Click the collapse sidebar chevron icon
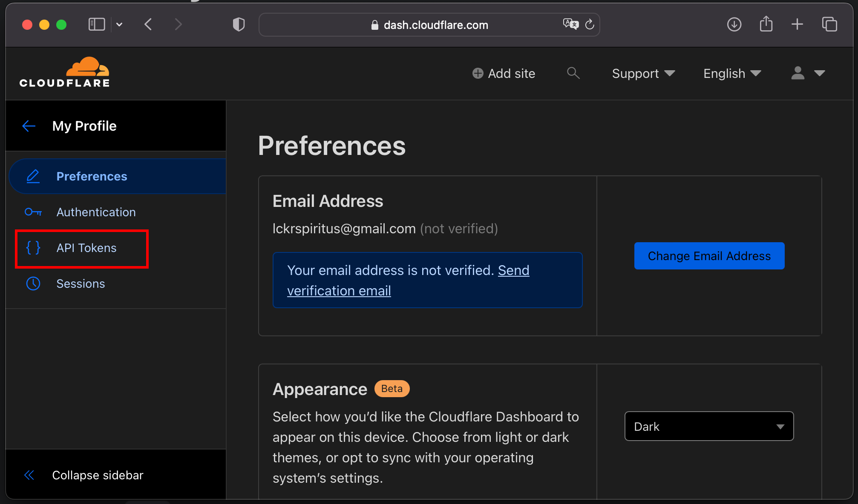The image size is (858, 504). [x=29, y=475]
